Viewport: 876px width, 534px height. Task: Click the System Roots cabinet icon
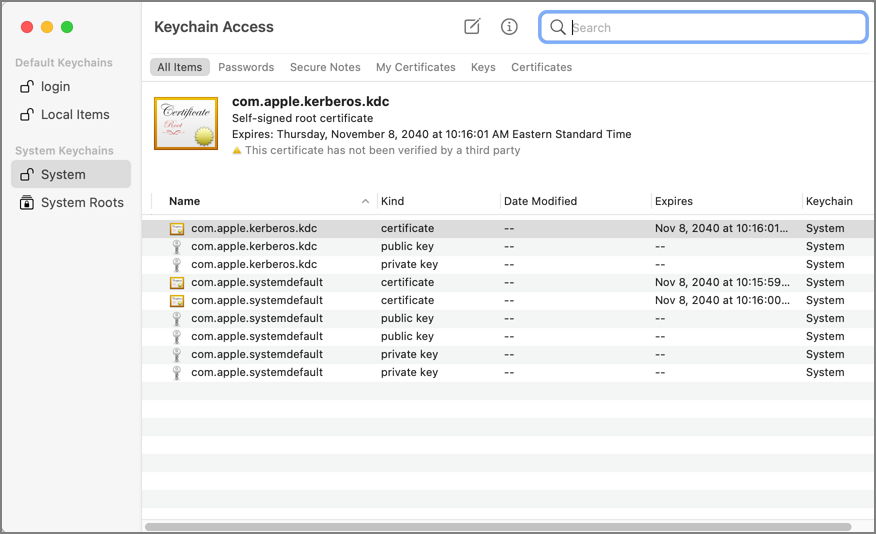click(x=26, y=202)
